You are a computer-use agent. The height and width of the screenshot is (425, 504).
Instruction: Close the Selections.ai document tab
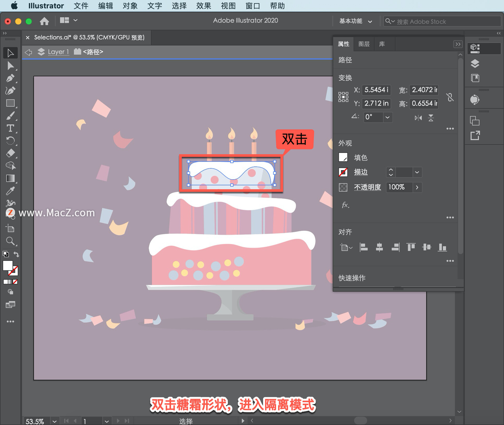(28, 38)
